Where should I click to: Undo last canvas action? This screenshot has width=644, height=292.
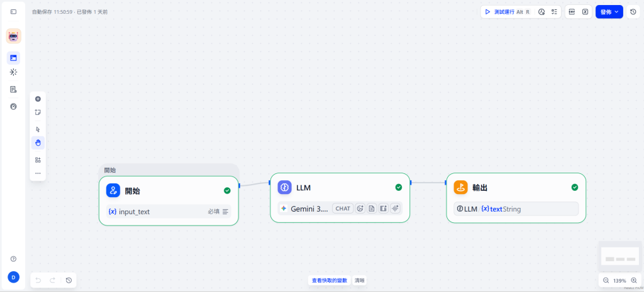click(38, 280)
